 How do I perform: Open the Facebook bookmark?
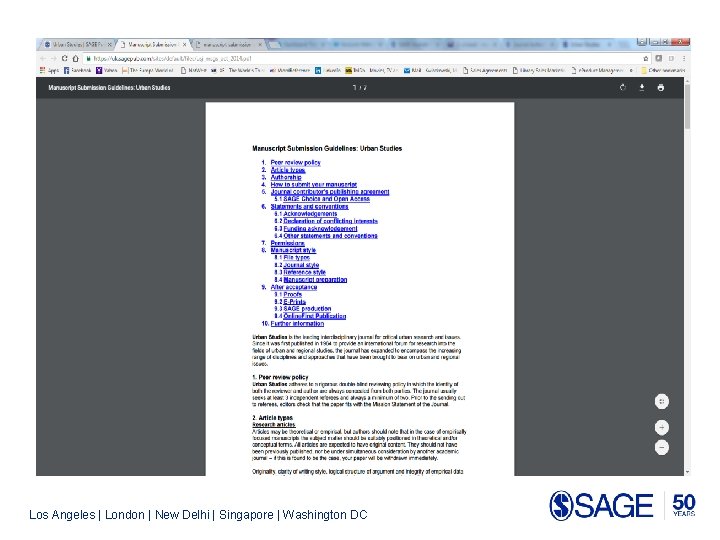click(x=78, y=70)
